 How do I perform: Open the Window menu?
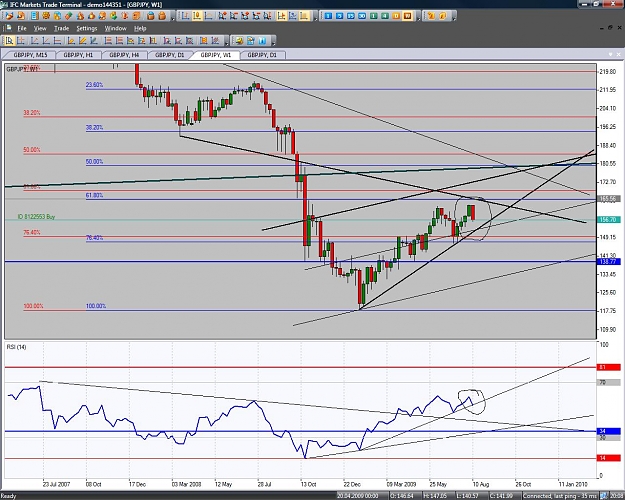116,28
